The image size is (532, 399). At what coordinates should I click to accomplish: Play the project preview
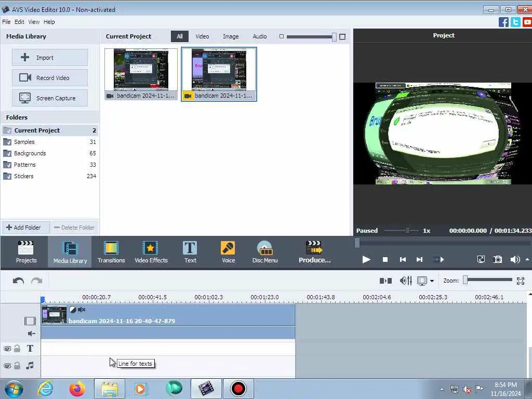pos(366,260)
